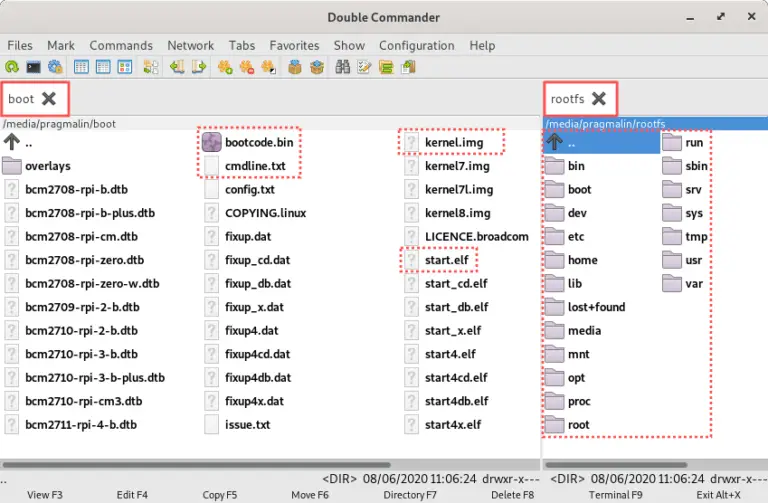The height and width of the screenshot is (503, 768).
Task: Click the Copy F5 button
Action: tap(220, 495)
